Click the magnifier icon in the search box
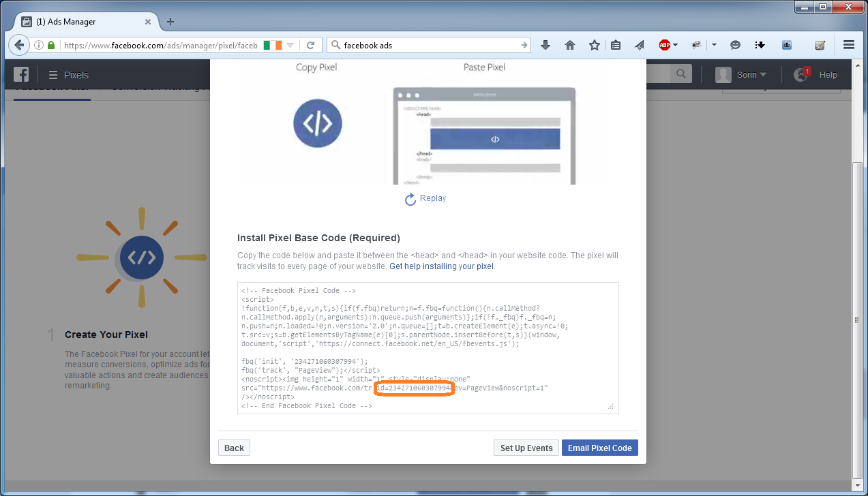 click(x=335, y=46)
